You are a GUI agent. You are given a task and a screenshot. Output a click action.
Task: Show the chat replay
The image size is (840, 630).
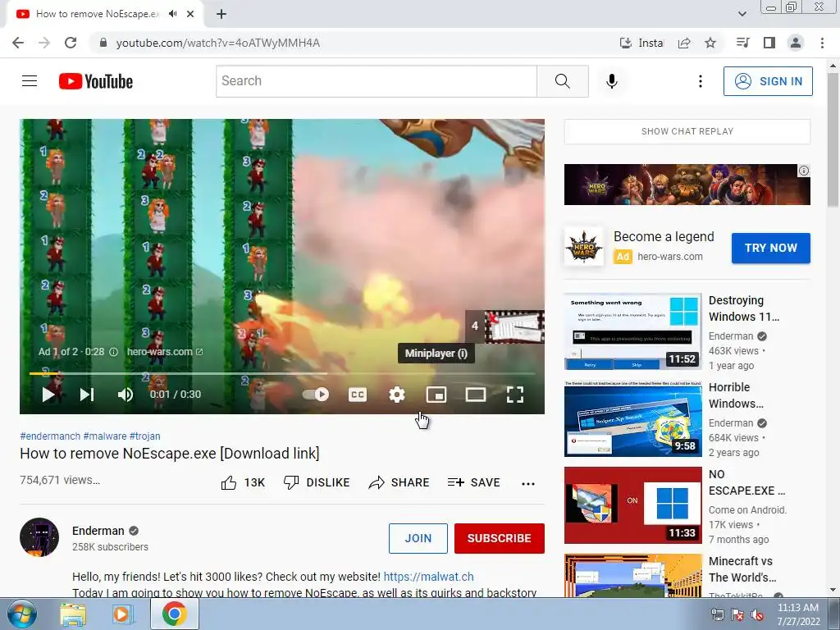point(687,131)
